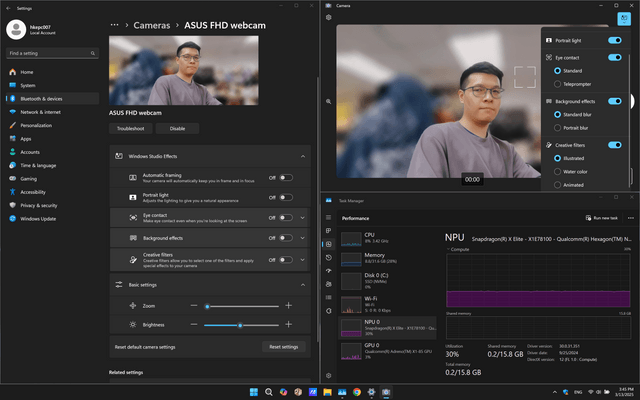Click the Camera app zoom magnifier icon
The image size is (640, 400).
click(329, 101)
